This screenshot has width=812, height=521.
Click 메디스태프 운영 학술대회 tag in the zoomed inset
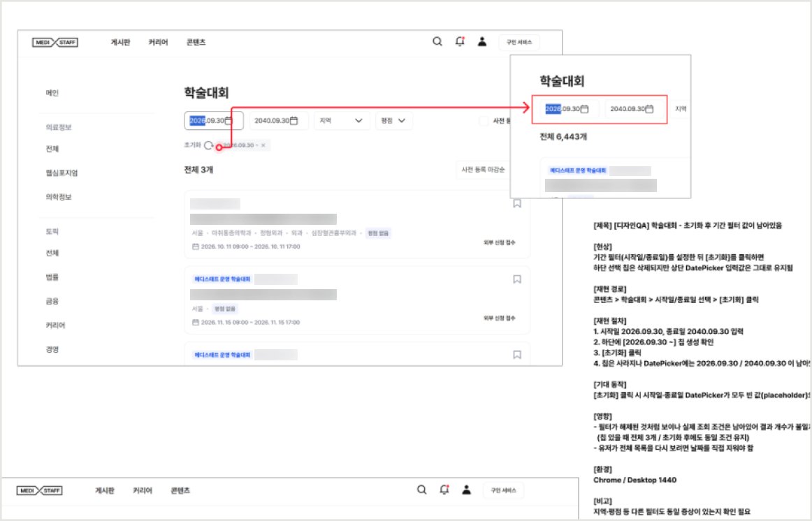coord(577,170)
